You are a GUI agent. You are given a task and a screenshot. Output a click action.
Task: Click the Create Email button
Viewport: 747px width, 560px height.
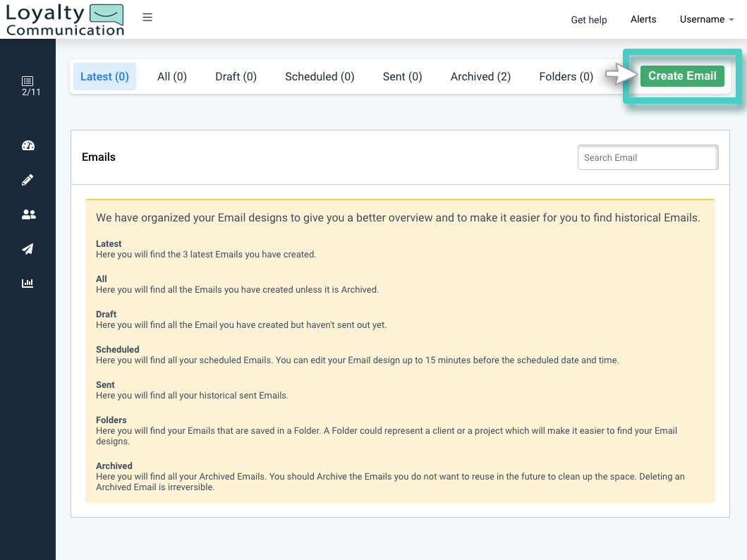681,75
